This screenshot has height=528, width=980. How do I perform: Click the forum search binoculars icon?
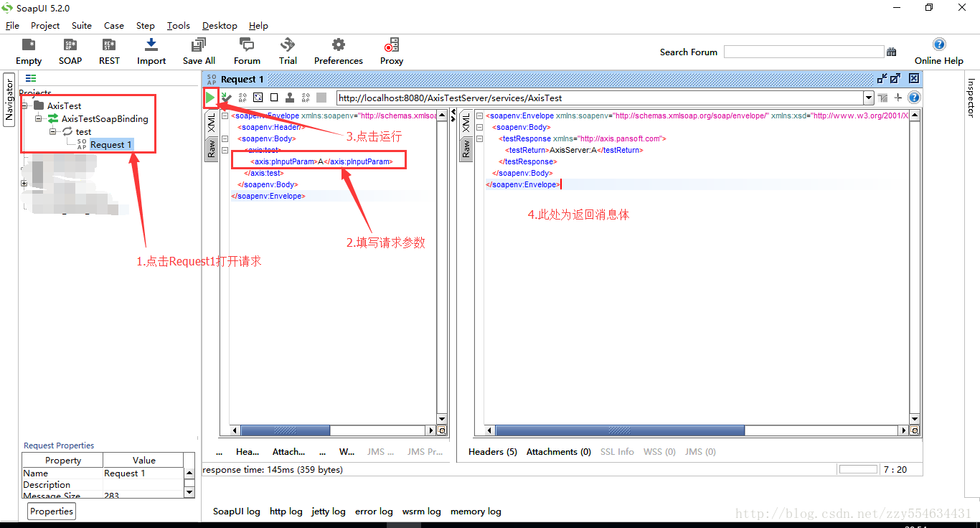pos(891,52)
